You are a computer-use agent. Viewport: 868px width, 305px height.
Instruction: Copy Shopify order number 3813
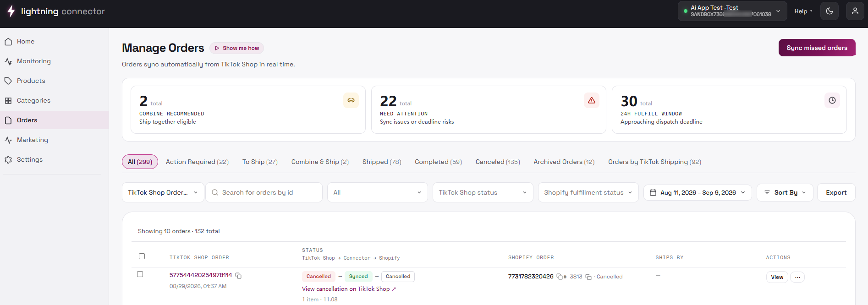coord(588,277)
